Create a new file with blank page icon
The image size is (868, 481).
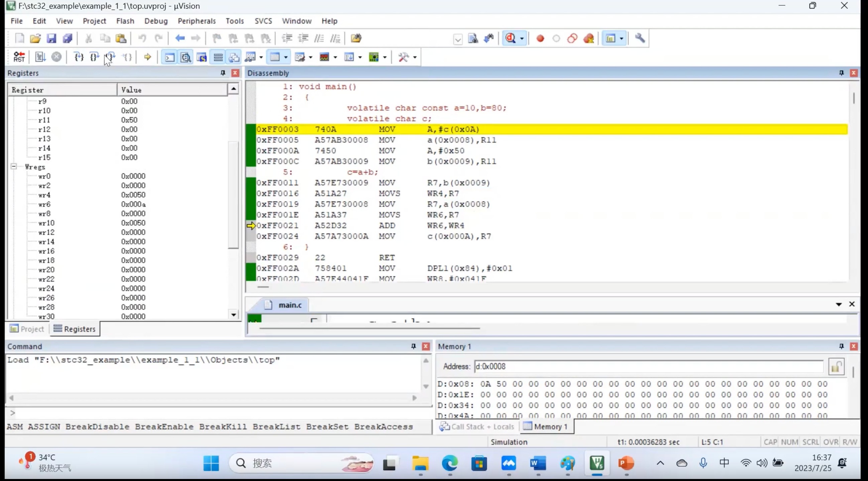pos(19,38)
